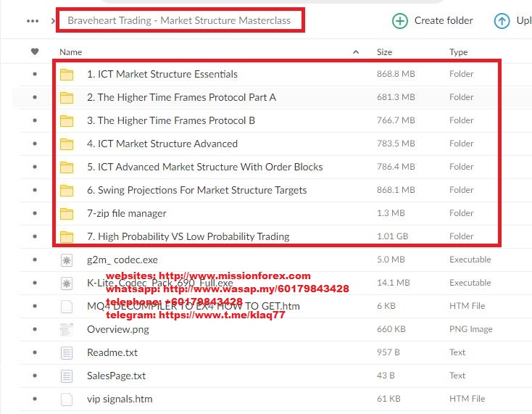Open 7-zip file manager folder

(127, 213)
